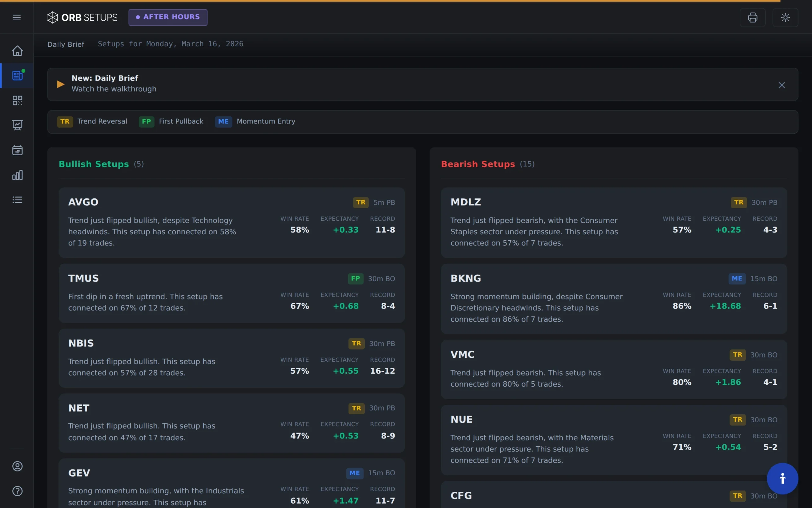This screenshot has height=508, width=812.
Task: Click the TR badge on NUE card
Action: click(737, 420)
